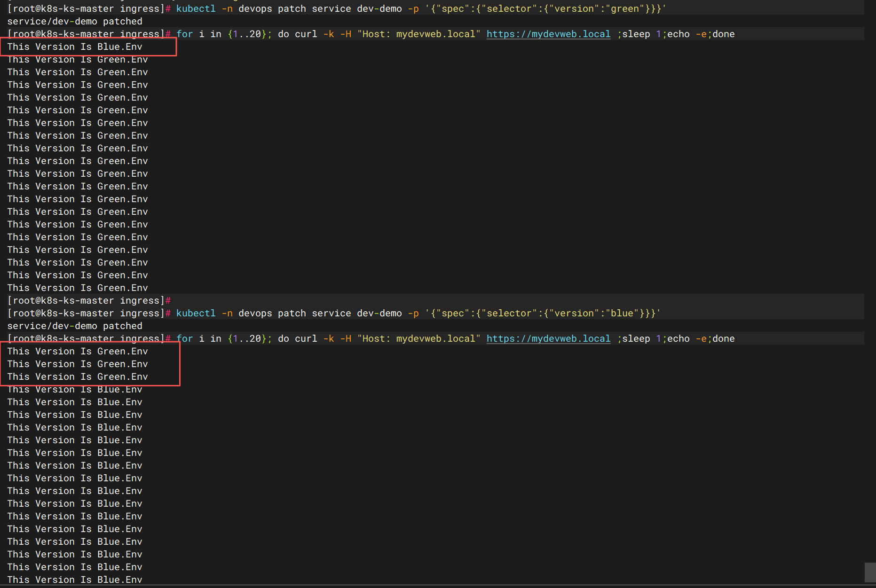Viewport: 876px width, 588px height.
Task: Open the mydevweb.local link in first curl loop
Action: coord(548,34)
